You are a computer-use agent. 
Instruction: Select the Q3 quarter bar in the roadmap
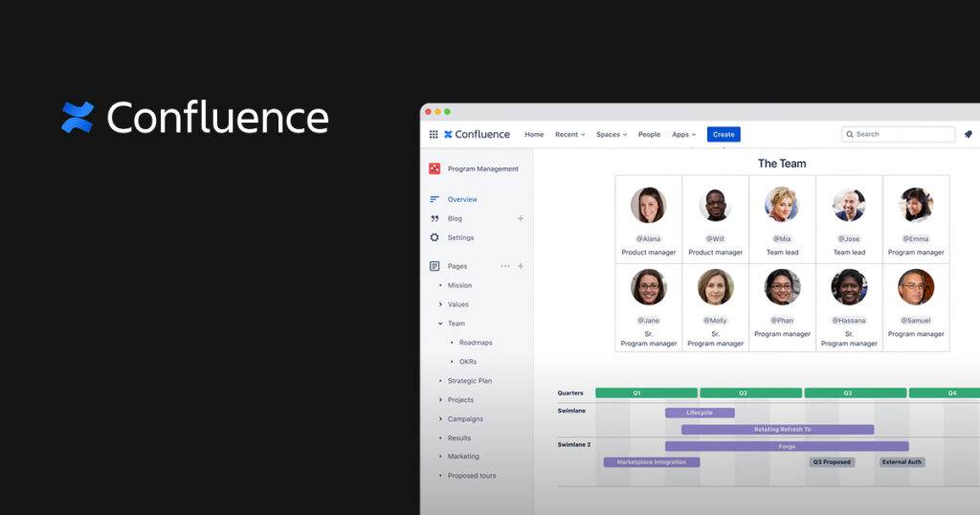tap(855, 393)
